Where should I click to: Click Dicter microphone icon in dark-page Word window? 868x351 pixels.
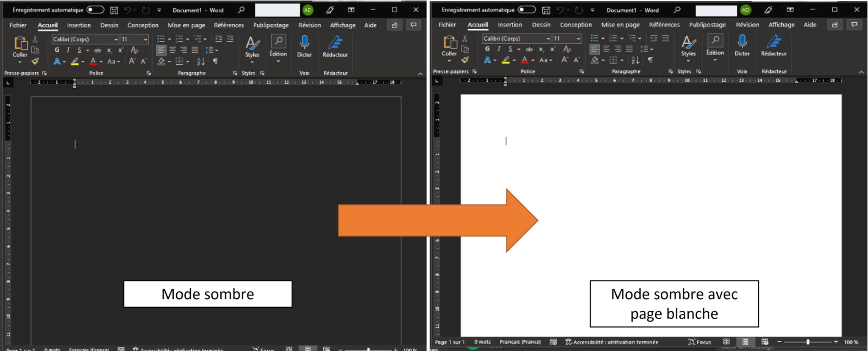tap(304, 42)
